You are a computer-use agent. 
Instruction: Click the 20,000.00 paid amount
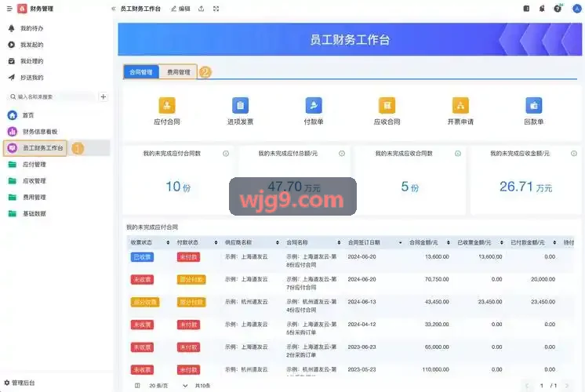pyautogui.click(x=543, y=279)
